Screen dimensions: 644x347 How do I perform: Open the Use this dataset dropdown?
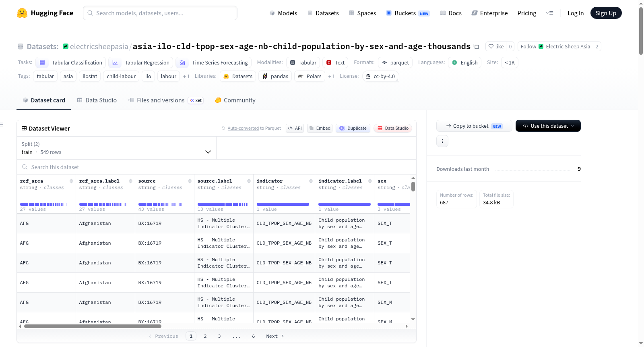tap(548, 126)
